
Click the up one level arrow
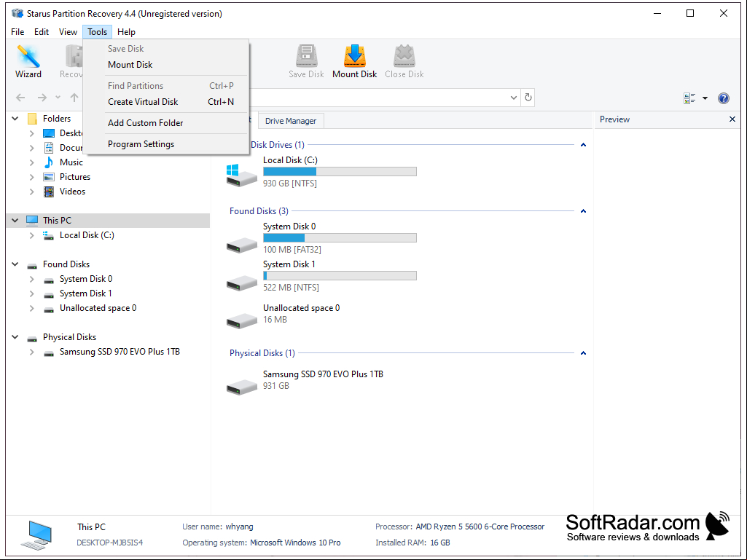[74, 98]
